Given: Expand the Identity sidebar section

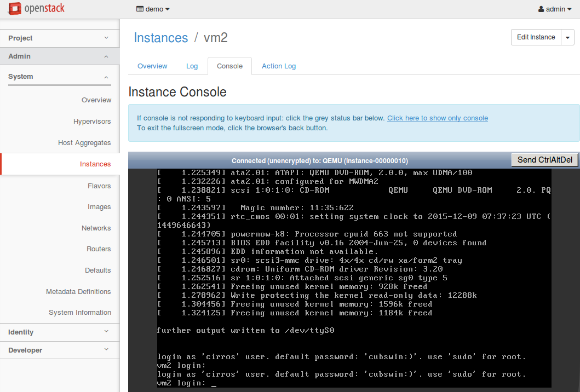Looking at the screenshot, I should [x=59, y=332].
